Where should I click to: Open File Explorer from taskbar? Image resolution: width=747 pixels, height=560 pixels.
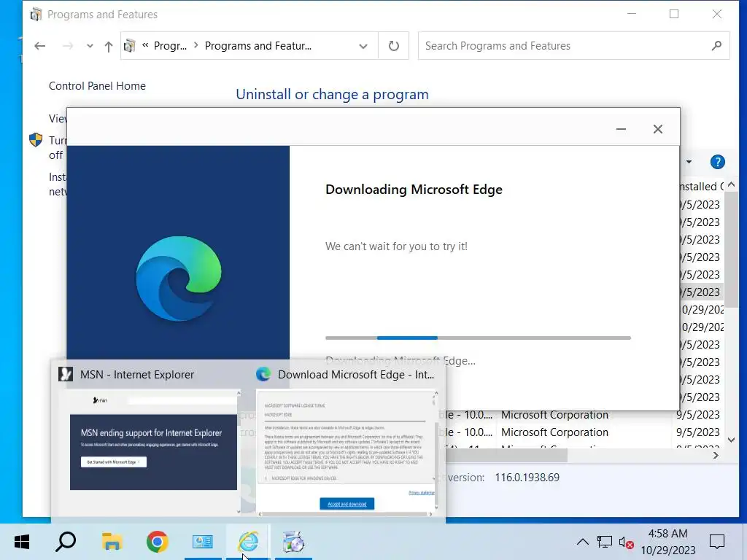coord(112,542)
